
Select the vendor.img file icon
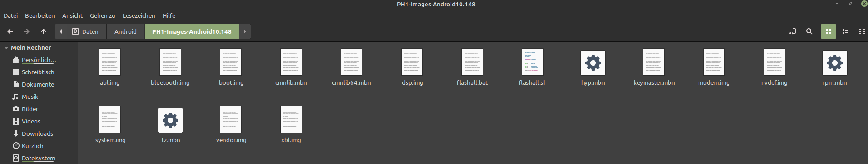(x=231, y=119)
